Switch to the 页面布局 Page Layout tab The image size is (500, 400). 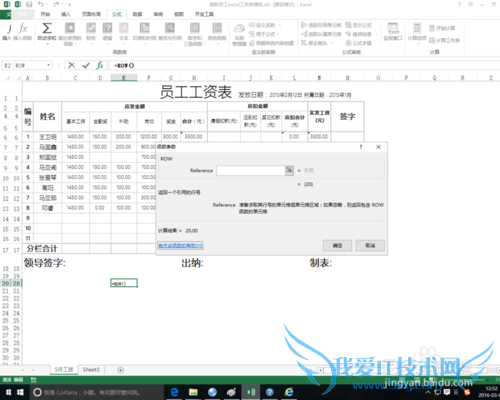coord(91,14)
